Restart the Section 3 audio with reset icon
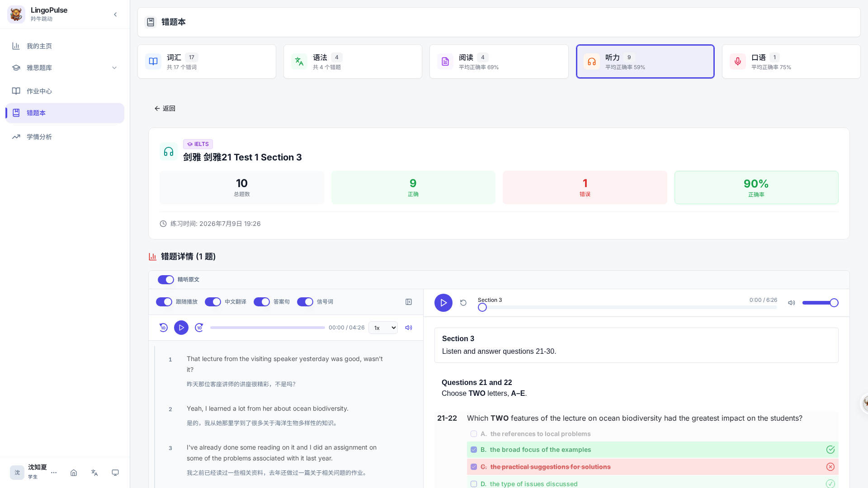 point(463,303)
